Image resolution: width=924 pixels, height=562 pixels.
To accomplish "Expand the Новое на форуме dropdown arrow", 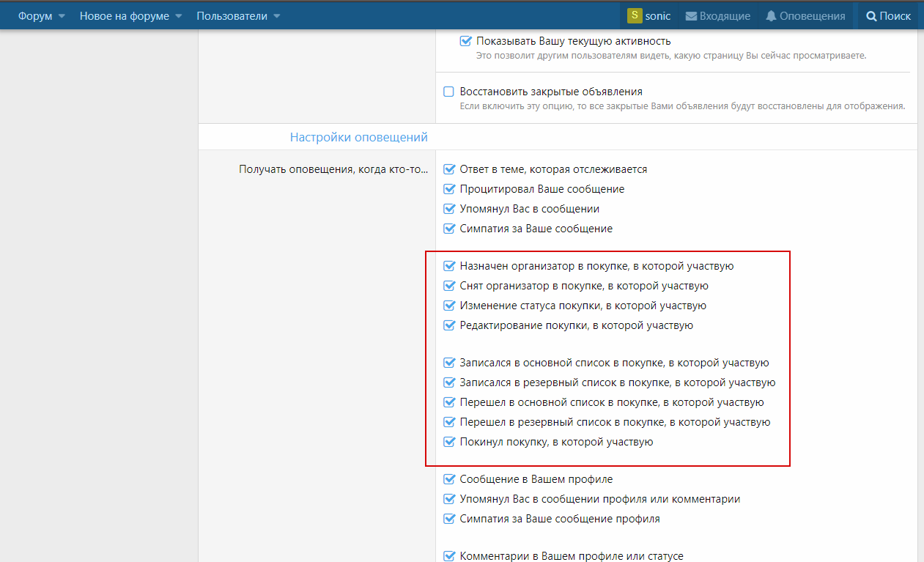I will click(x=178, y=16).
